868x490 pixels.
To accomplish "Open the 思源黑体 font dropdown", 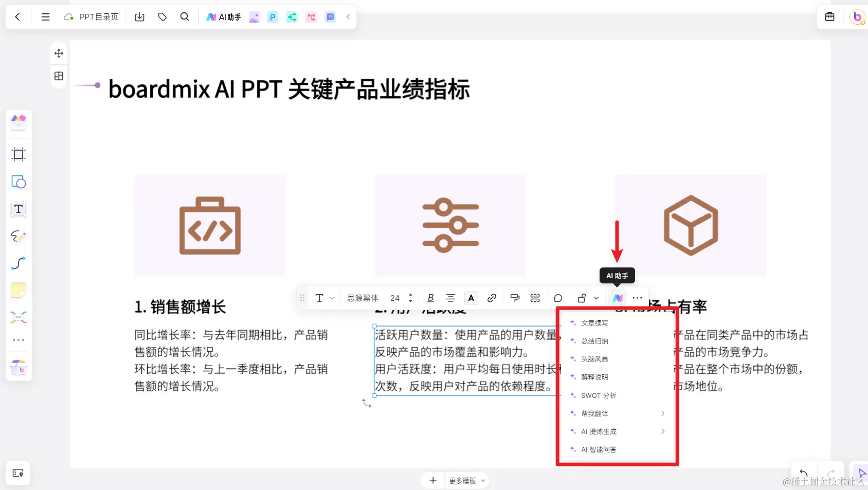I will (363, 298).
